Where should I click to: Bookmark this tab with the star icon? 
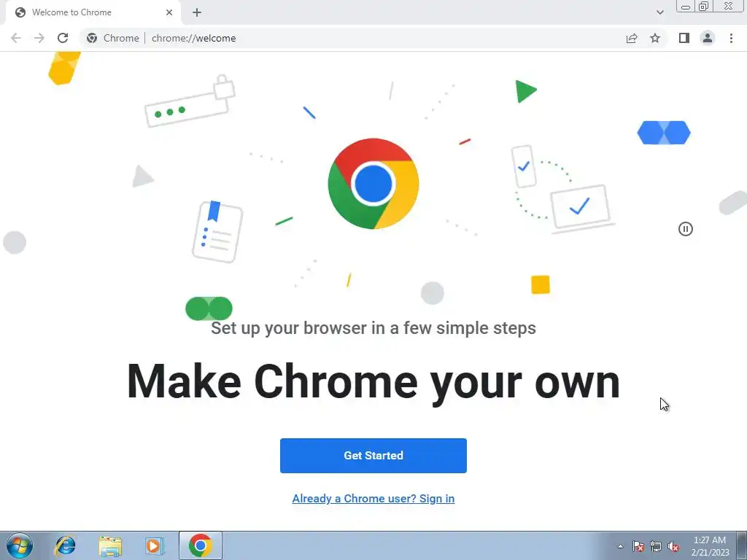tap(655, 38)
